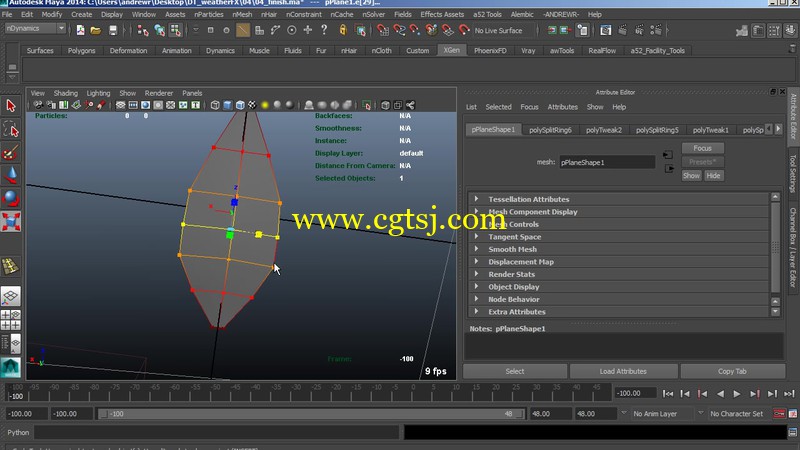Screen dimensions: 800x450
Task: Enable snap to grids magnet icon
Action: [x=383, y=31]
